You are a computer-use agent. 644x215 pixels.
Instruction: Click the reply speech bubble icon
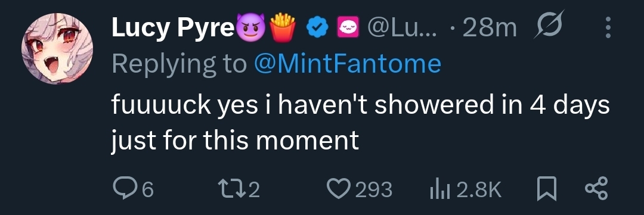(x=126, y=189)
